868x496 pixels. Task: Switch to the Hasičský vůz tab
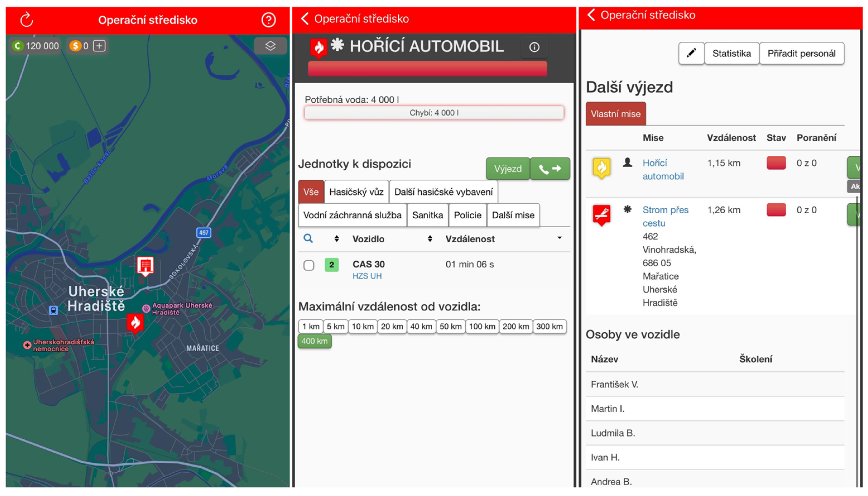[x=356, y=192]
